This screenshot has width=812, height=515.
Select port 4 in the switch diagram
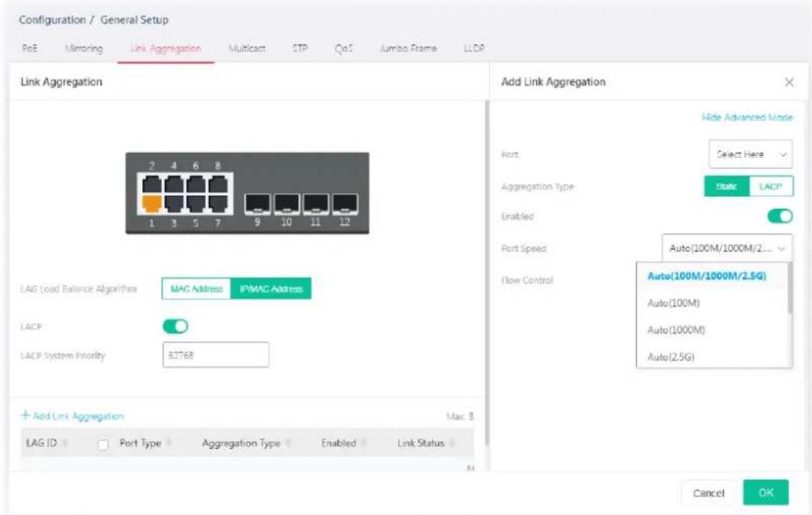[174, 184]
